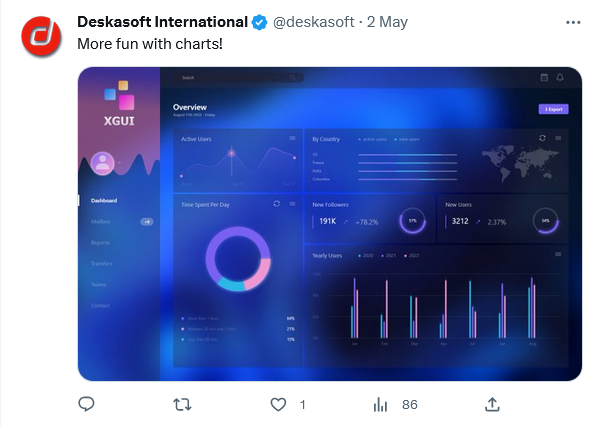The width and height of the screenshot is (598, 426).
Task: Click the purple Export button in dashboard
Action: pos(553,109)
